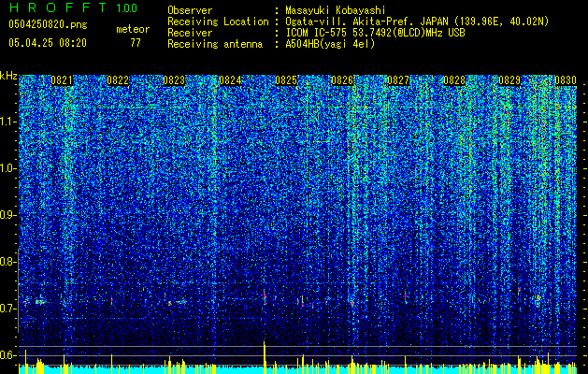The height and width of the screenshot is (374, 588).
Task: Select the name Masayuki Kobayashi
Action: (336, 10)
